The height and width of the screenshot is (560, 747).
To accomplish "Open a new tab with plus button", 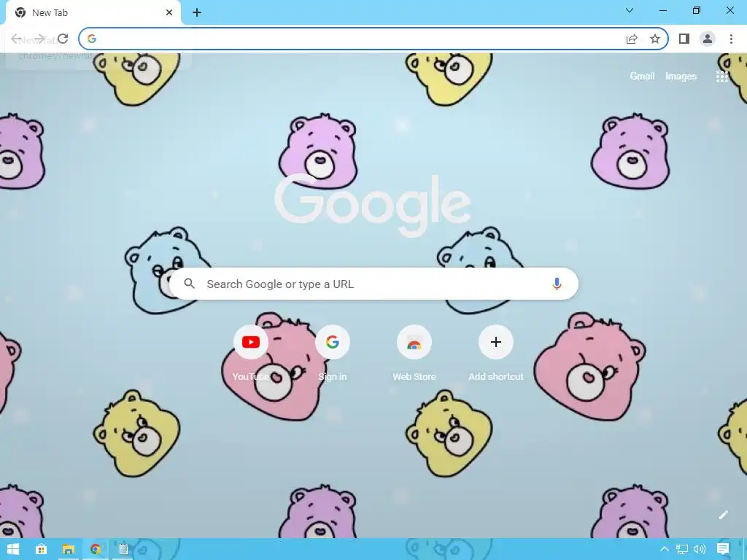I will (197, 12).
